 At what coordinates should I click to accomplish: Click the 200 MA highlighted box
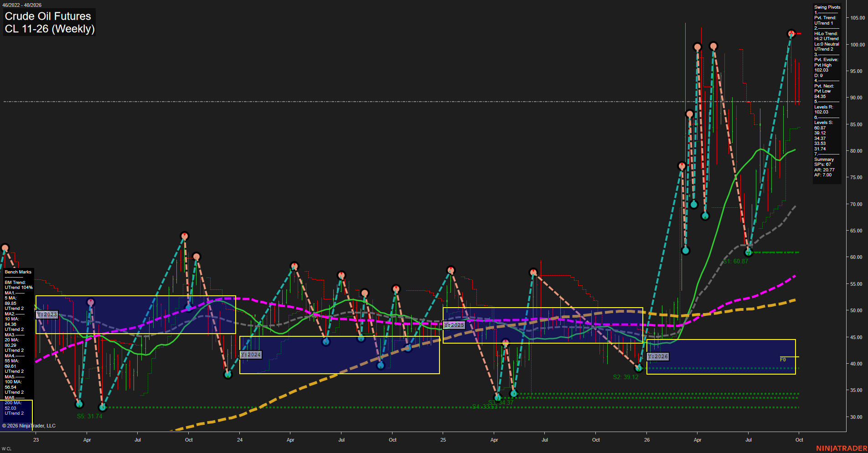[17, 414]
